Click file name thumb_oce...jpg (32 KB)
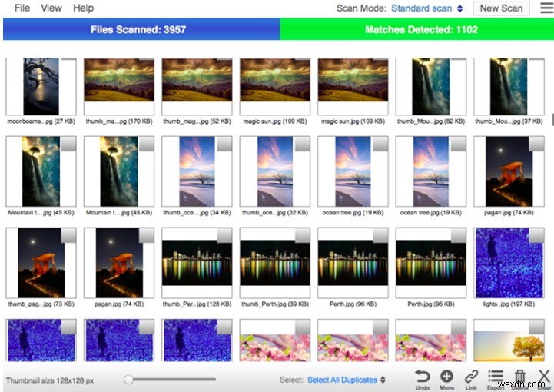 pos(275,213)
